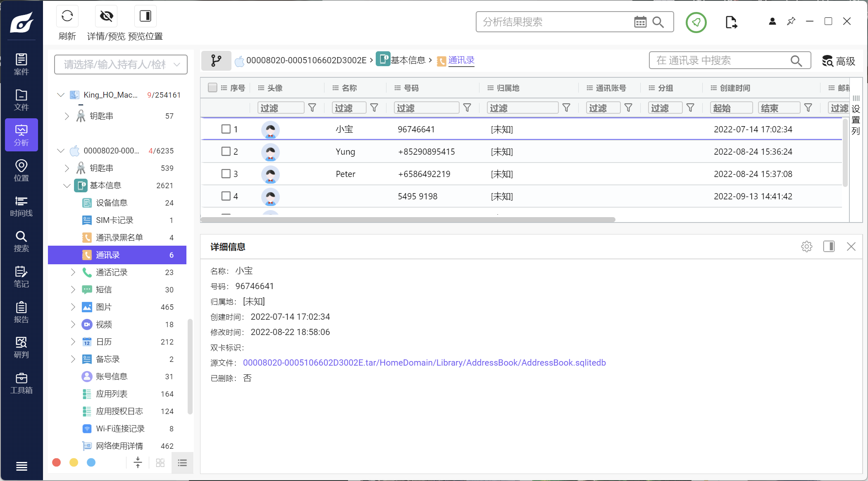Click the yellow color tag dot
Screen dimensions: 868x481
pos(74,462)
